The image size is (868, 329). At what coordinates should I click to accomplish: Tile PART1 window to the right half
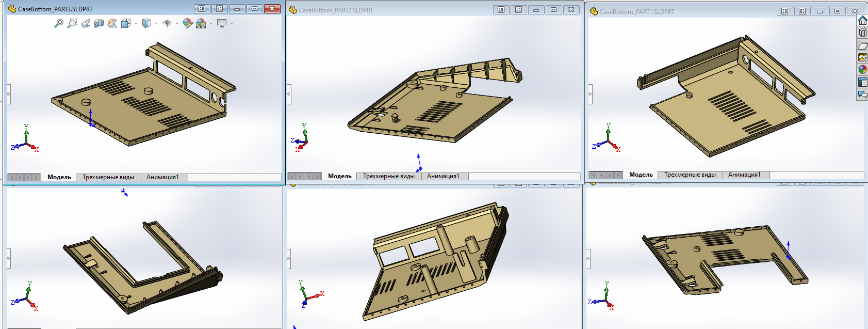tap(802, 11)
